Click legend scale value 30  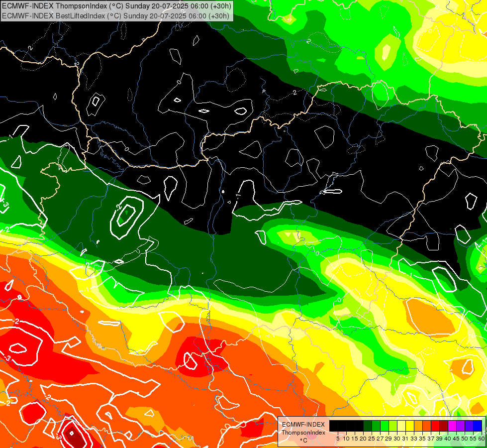pos(397,439)
